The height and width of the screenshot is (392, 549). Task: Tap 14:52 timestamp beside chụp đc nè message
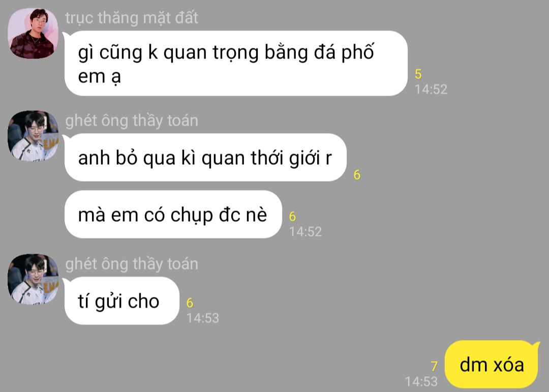pyautogui.click(x=306, y=231)
